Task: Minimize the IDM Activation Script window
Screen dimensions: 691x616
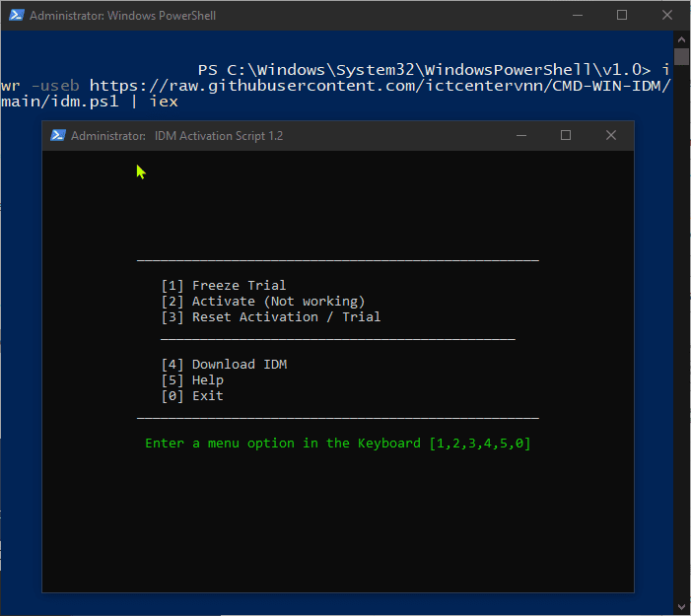Action: click(x=521, y=135)
